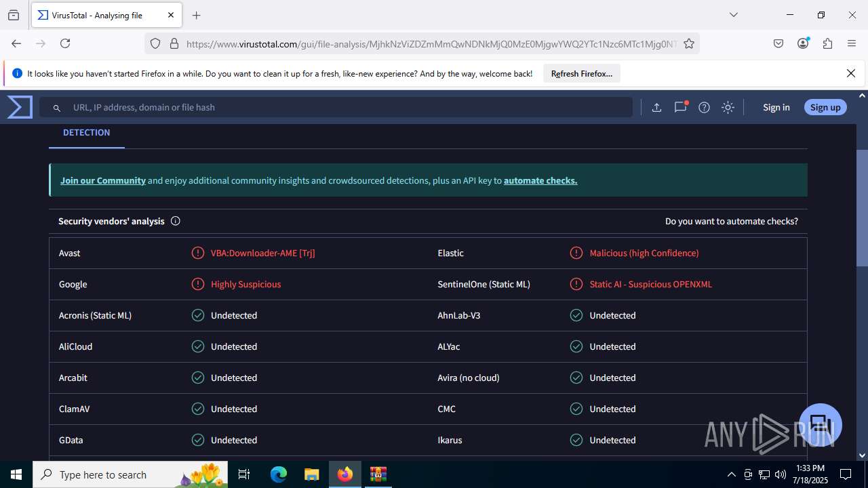Open WinRAR from the taskbar
The width and height of the screenshot is (868, 488).
tap(378, 474)
